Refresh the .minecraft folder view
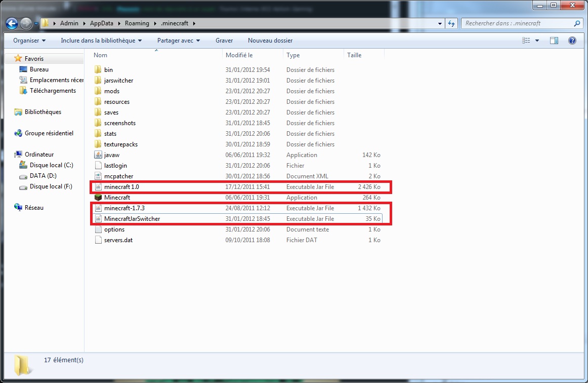Viewport: 588px width, 383px height. click(x=451, y=23)
